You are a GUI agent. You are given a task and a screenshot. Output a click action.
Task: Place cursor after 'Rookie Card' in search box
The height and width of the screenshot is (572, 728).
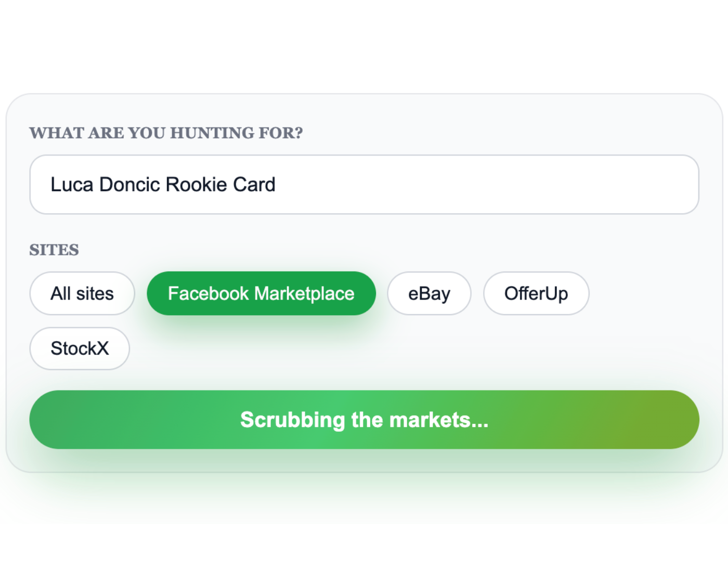coord(277,185)
